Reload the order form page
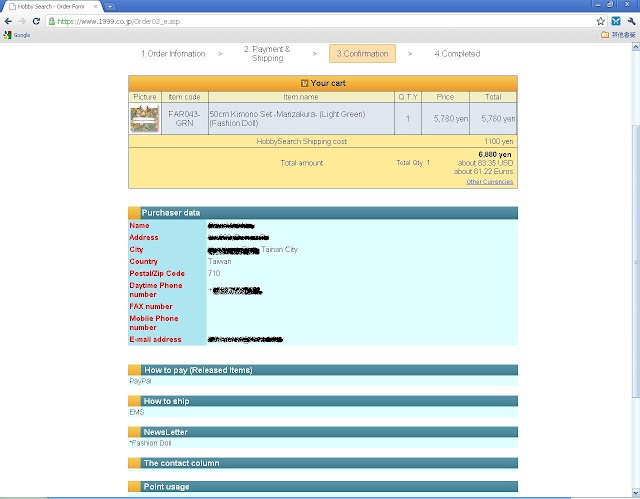This screenshot has height=499, width=640. click(36, 21)
